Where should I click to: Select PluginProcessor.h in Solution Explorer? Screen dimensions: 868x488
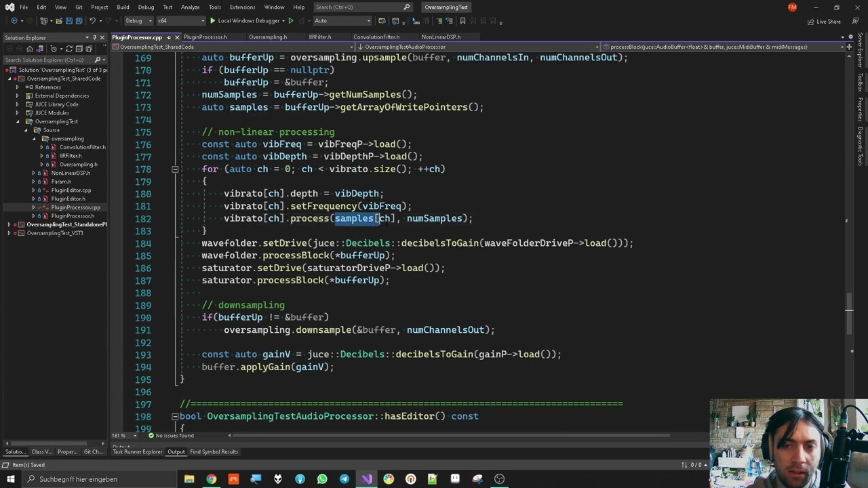[x=73, y=216]
